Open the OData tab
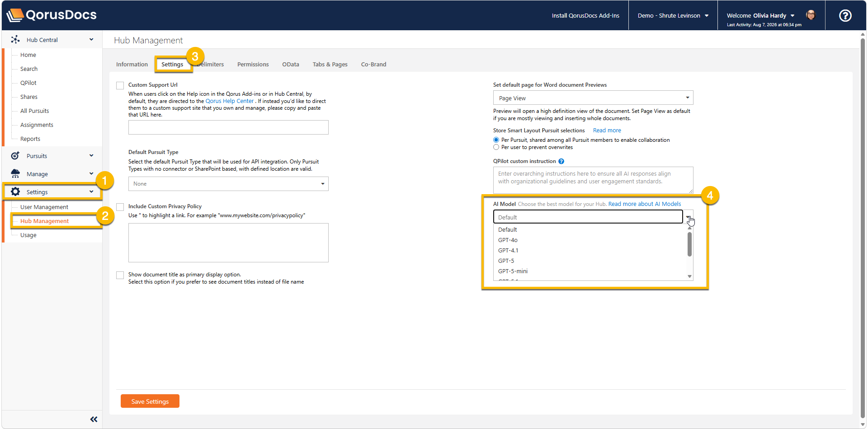This screenshot has height=429, width=868. (291, 64)
